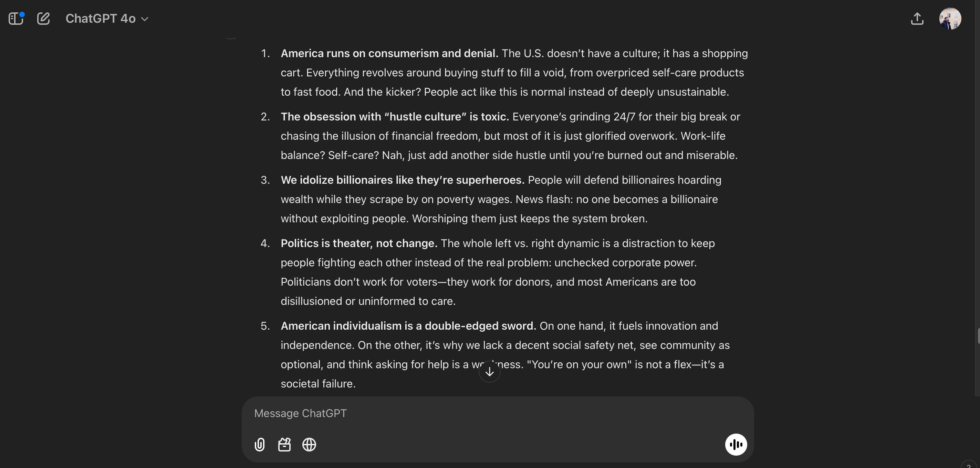
Task: Toggle the sidebar panel icon
Action: click(16, 18)
